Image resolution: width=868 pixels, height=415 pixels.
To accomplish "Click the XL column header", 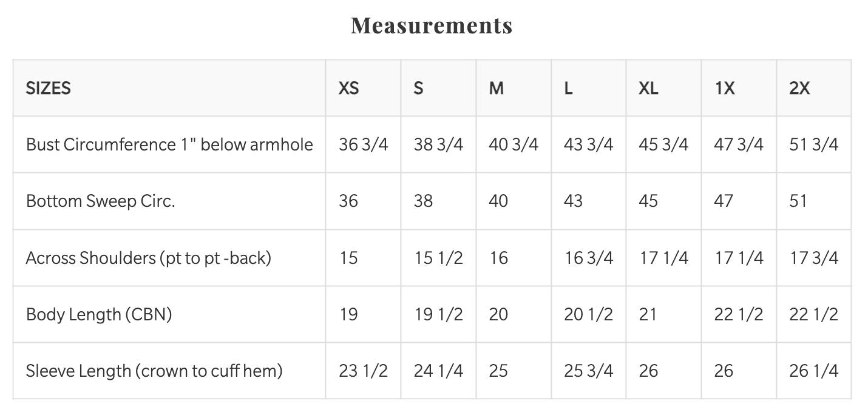I will [648, 89].
